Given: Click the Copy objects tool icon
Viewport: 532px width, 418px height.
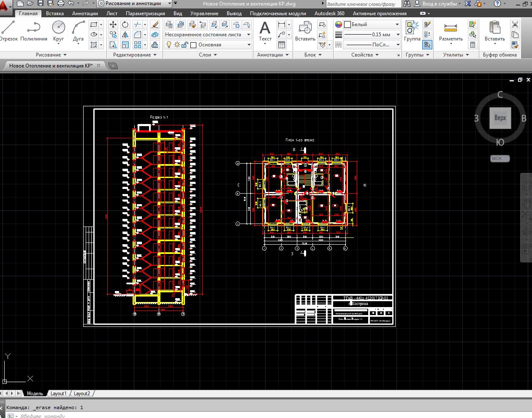Looking at the screenshot, I should pos(113,35).
